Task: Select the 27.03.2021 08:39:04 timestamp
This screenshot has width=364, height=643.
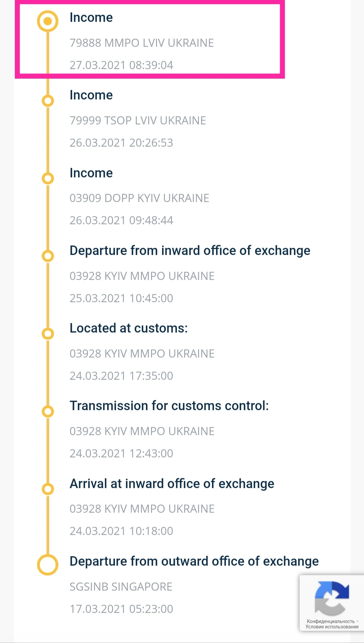Action: coord(121,65)
